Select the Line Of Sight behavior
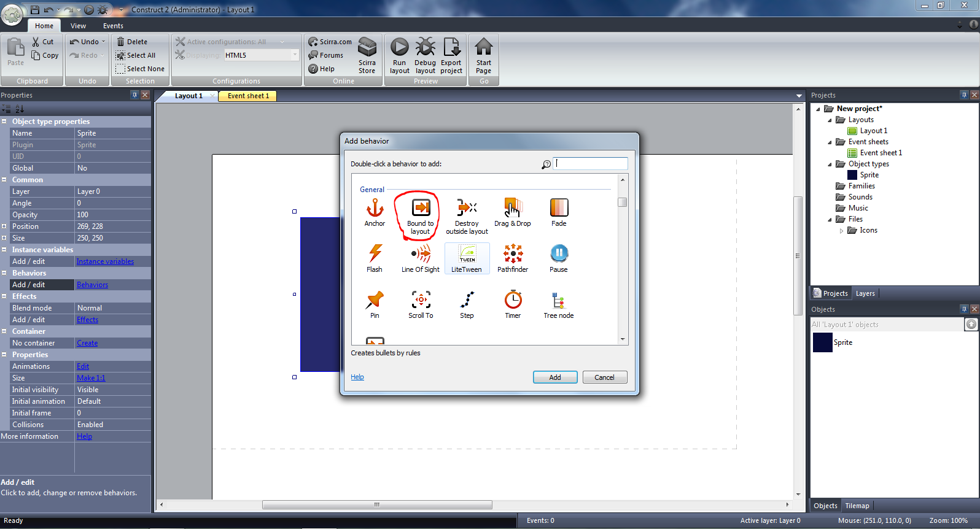Viewport: 980px width, 529px height. click(421, 258)
